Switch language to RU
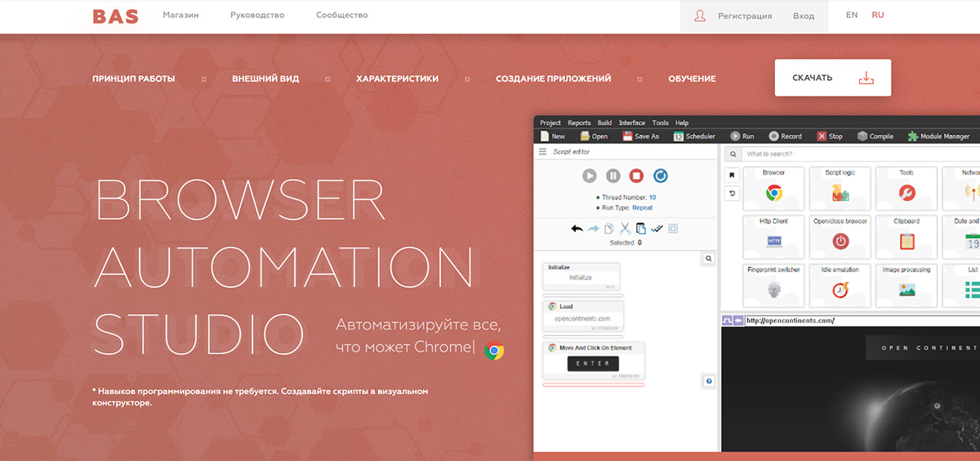This screenshot has width=980, height=461. pos(878,16)
